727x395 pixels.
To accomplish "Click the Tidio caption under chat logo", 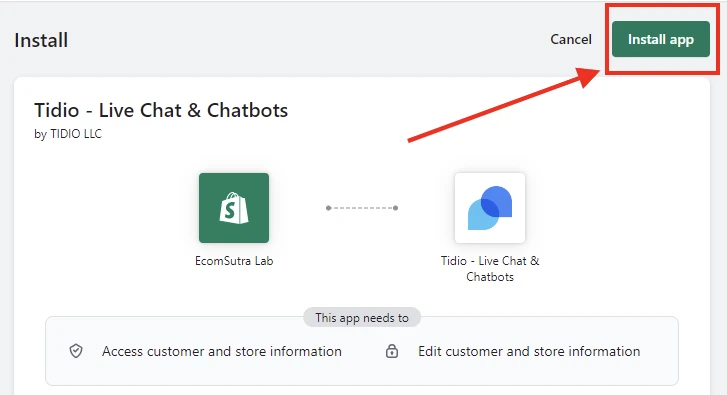I will pos(490,269).
